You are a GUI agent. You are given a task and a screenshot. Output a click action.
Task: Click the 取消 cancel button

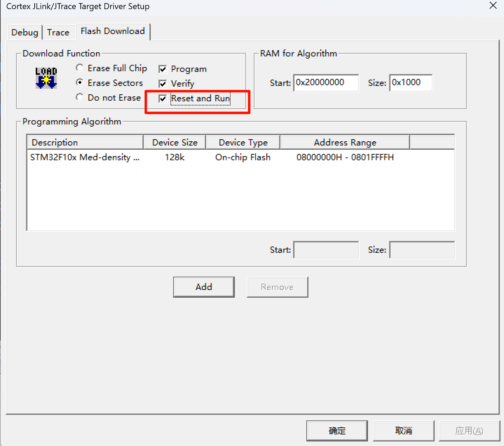point(403,431)
